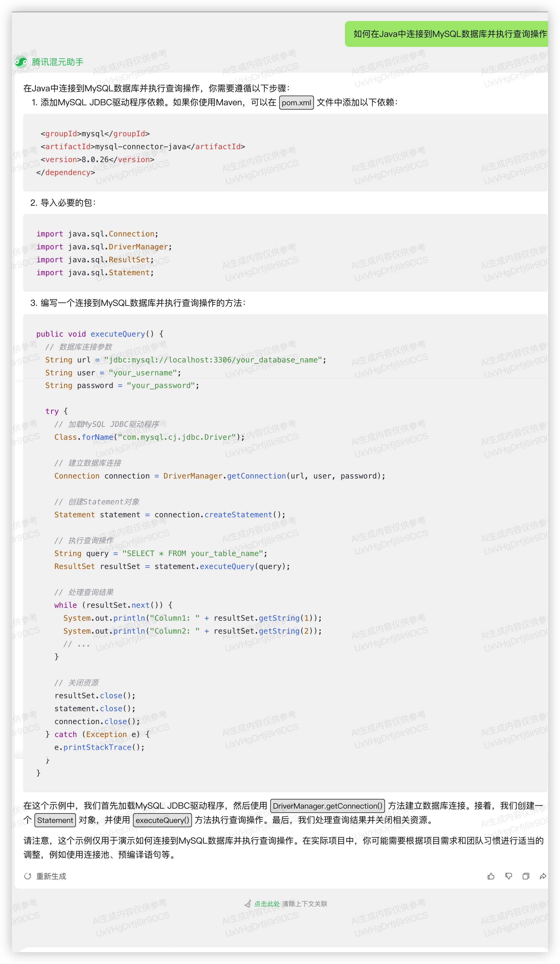The image size is (560, 964).
Task: Click the comment 关闭资源
Action: coord(76,683)
